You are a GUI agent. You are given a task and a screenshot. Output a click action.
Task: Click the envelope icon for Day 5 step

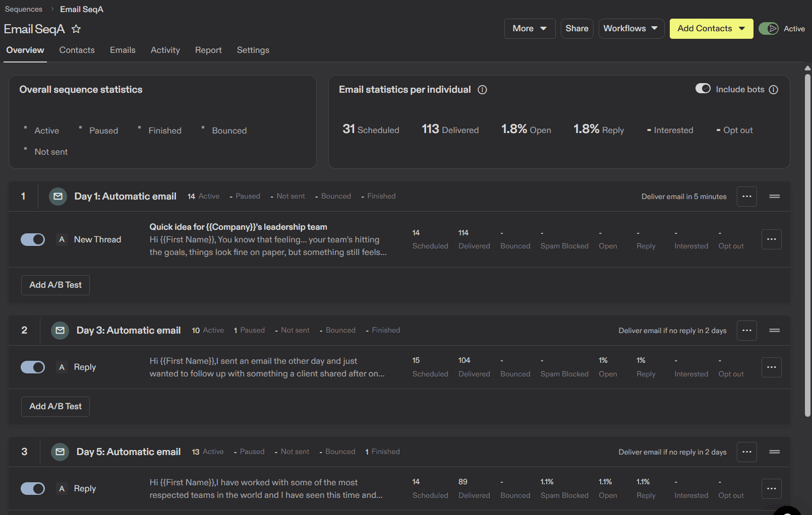[60, 452]
